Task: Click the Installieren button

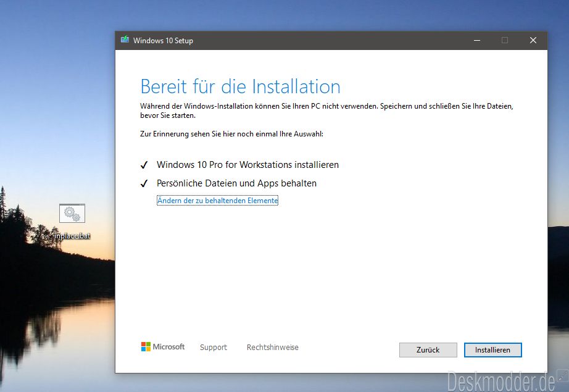Action: coord(493,350)
